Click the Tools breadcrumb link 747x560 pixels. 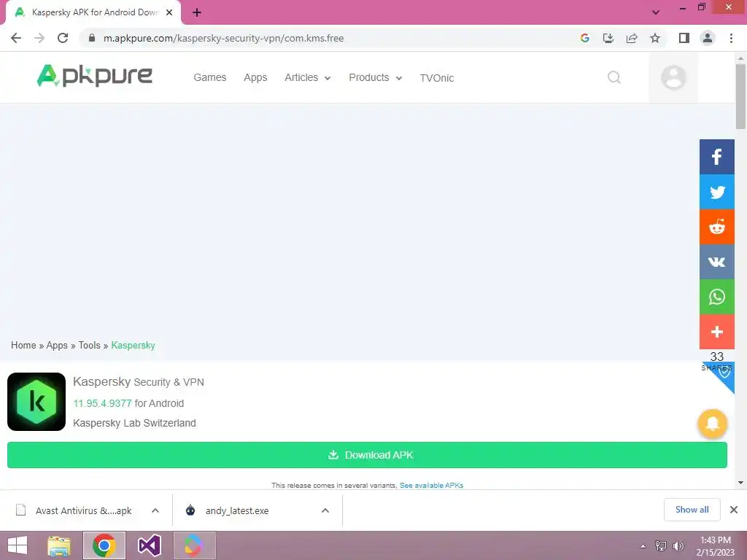(x=89, y=345)
